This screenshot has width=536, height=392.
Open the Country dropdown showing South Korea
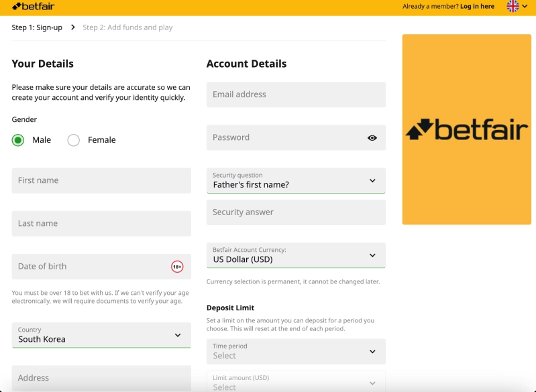[x=101, y=335]
